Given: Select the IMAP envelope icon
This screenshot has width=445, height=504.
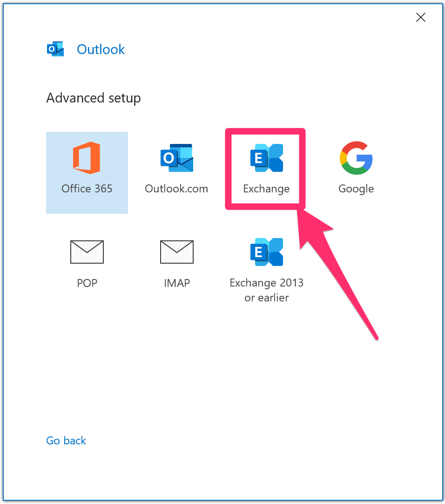Looking at the screenshot, I should pos(177,252).
